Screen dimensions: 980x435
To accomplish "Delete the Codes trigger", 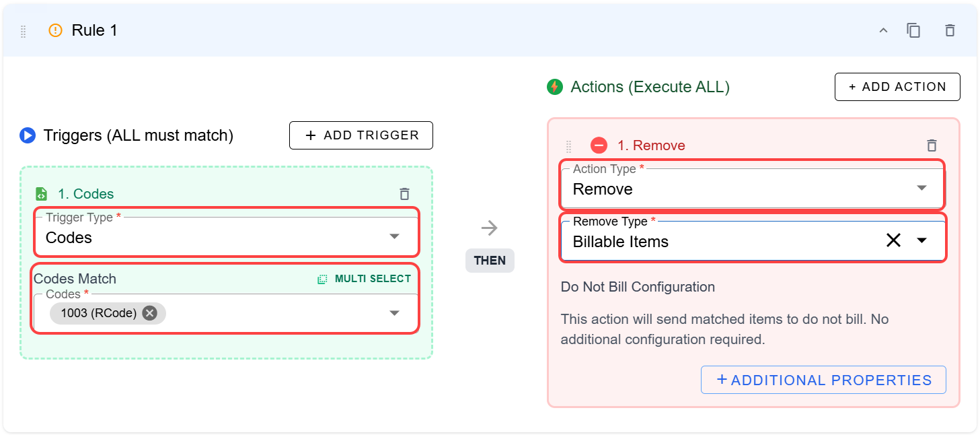I will [404, 194].
